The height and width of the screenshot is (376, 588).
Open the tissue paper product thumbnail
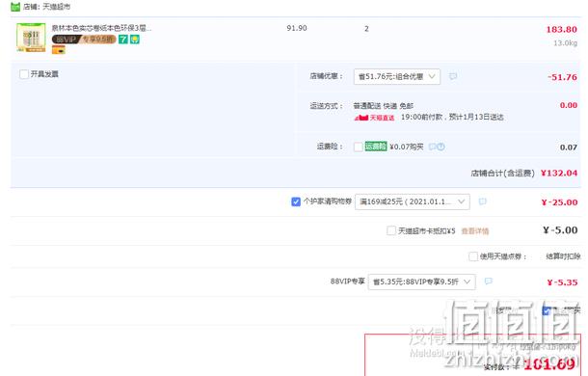click(x=31, y=38)
